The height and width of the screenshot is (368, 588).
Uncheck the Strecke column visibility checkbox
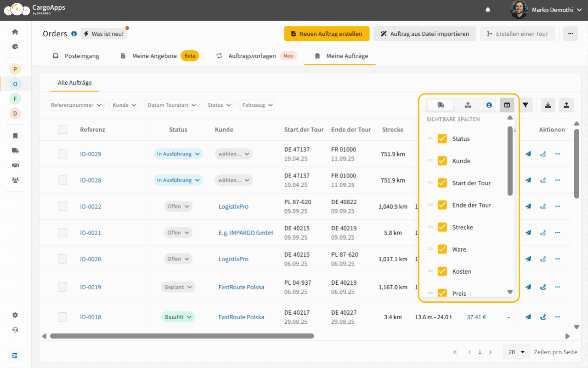(x=442, y=227)
